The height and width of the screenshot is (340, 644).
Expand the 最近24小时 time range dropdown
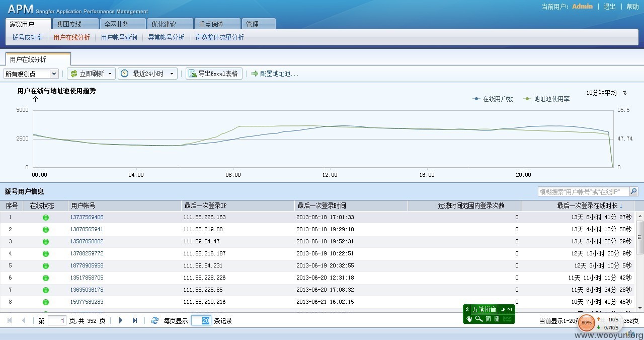coord(172,74)
